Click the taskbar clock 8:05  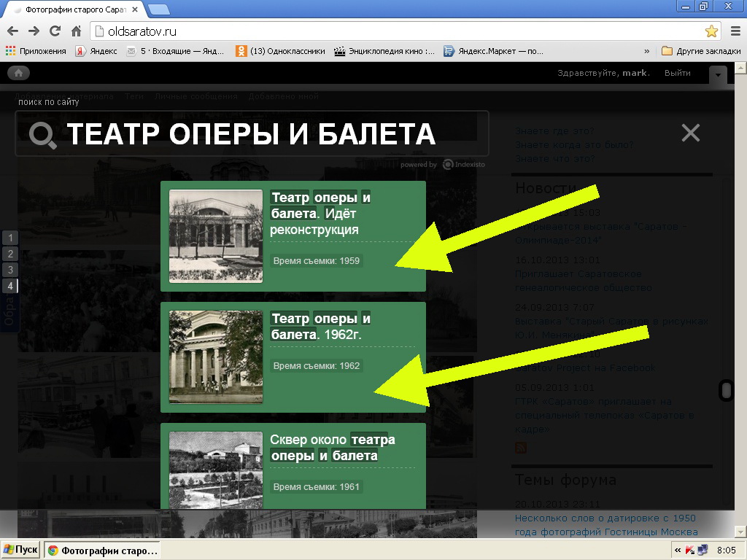pyautogui.click(x=727, y=551)
